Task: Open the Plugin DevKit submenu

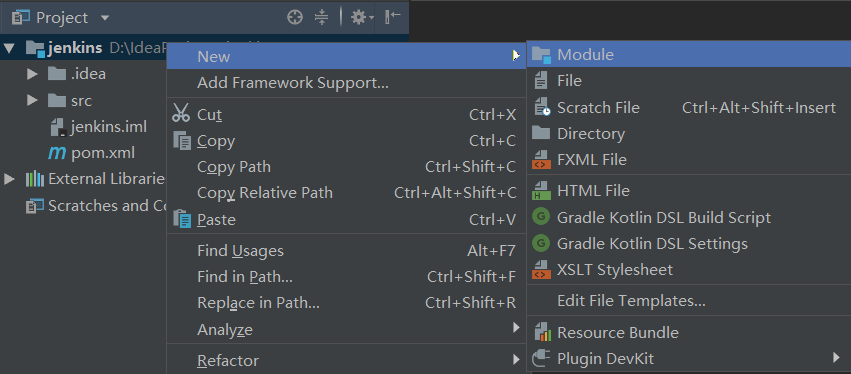Action: pos(689,359)
